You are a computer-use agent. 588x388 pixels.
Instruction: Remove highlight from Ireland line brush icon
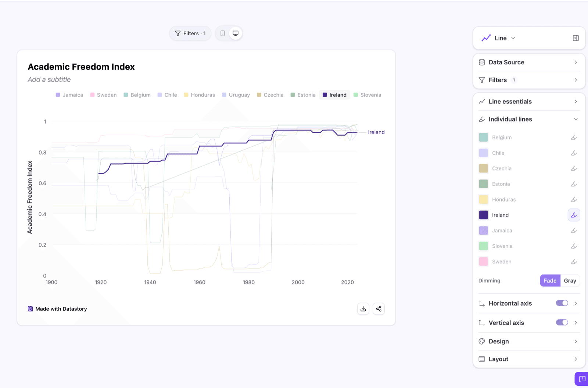point(574,215)
